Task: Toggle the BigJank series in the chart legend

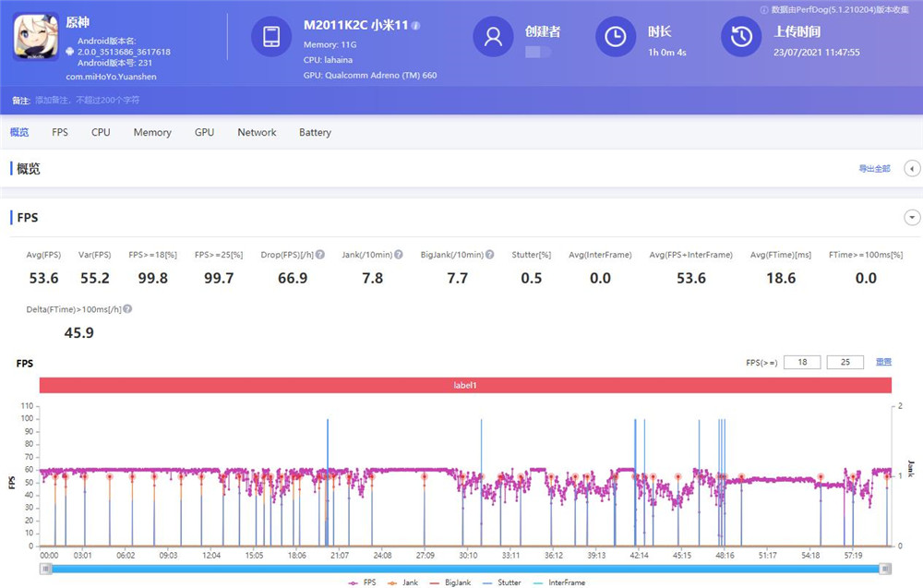Action: click(450, 582)
